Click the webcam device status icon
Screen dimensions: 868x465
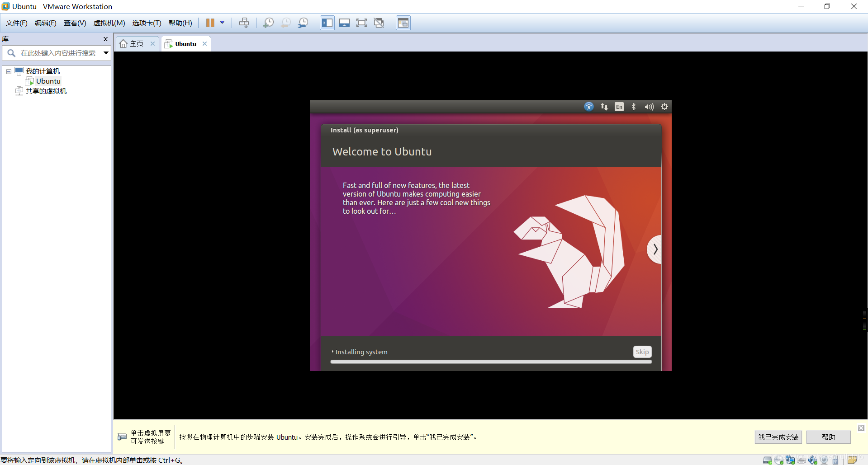(824, 460)
